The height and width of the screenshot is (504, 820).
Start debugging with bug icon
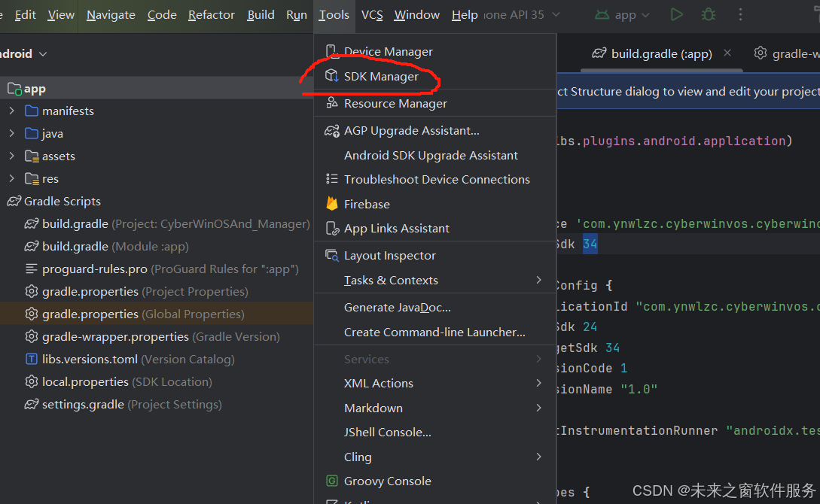709,14
